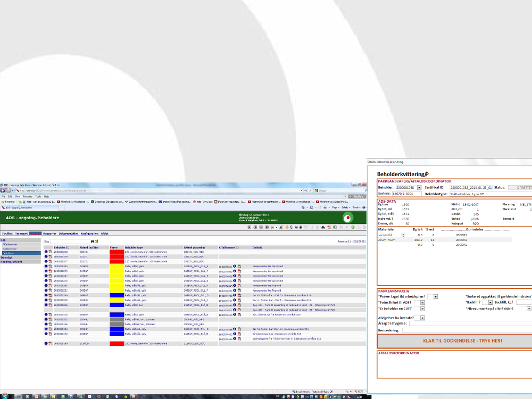Image resolution: width=532 pixels, height=399 pixels.
Task: Open the Facilitet menu in ADS
Action: point(7,234)
